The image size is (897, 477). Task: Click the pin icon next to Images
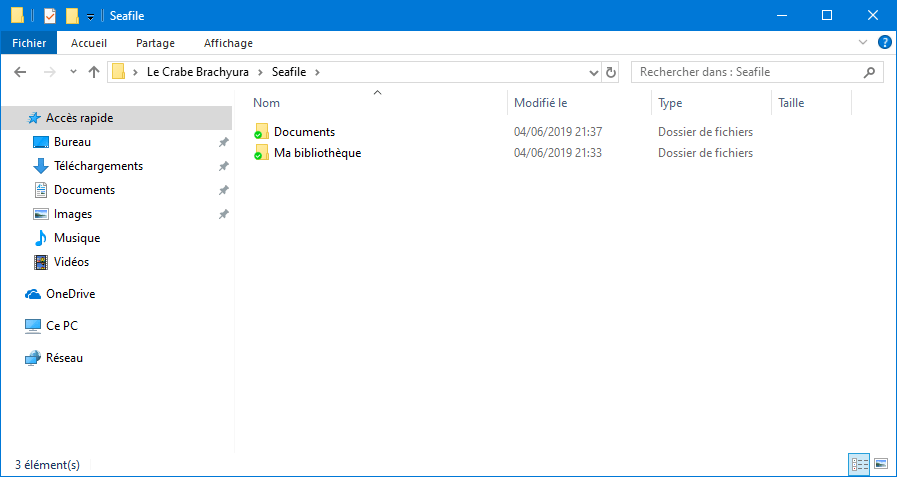(x=224, y=214)
